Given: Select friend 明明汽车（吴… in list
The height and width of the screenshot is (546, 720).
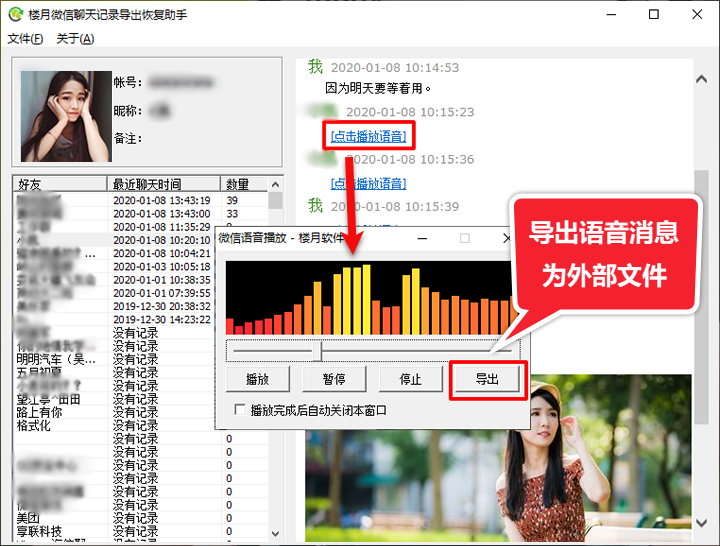Looking at the screenshot, I should 56,359.
